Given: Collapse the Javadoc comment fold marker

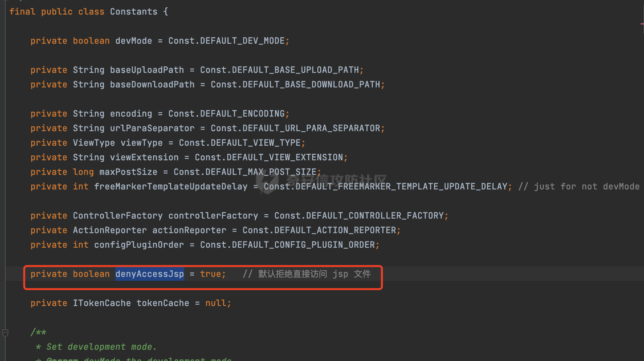Looking at the screenshot, I should pos(5,333).
